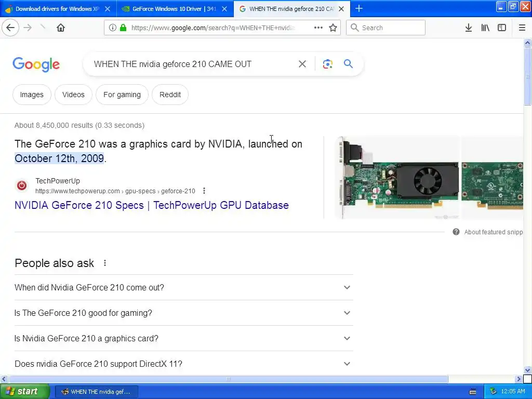Click horizontal scrollbar left arrow

coord(4,379)
